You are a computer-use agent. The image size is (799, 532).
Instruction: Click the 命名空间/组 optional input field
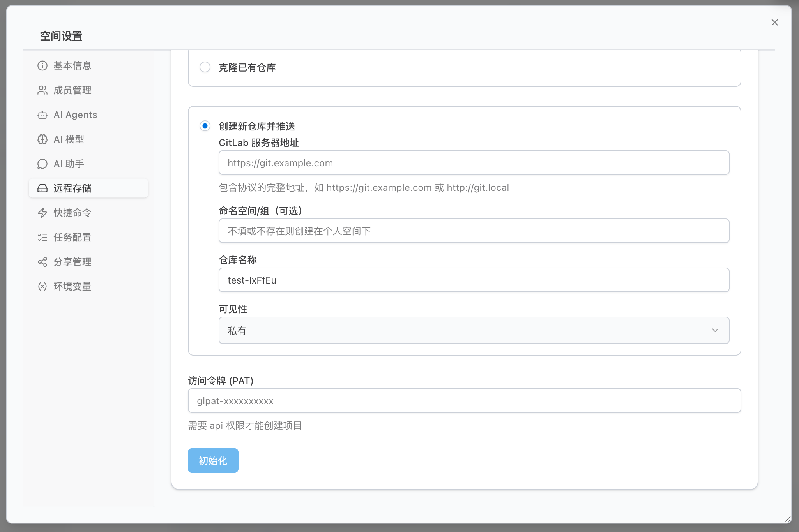click(474, 231)
